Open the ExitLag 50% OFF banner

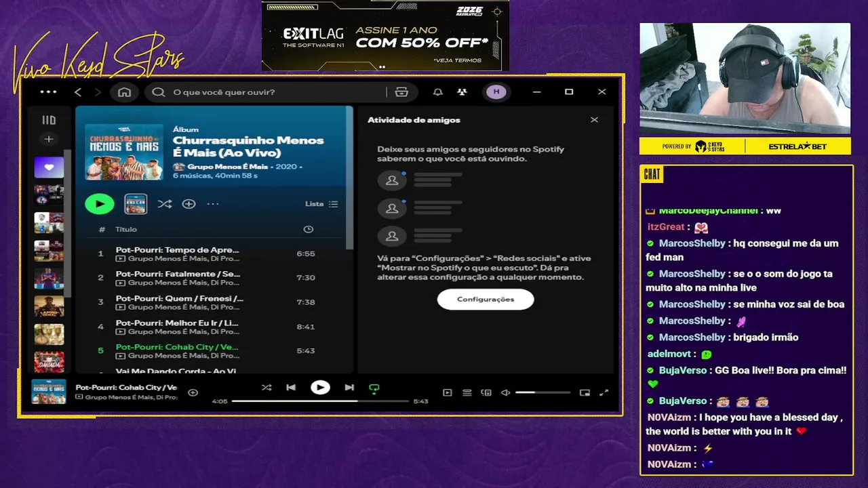(385, 35)
